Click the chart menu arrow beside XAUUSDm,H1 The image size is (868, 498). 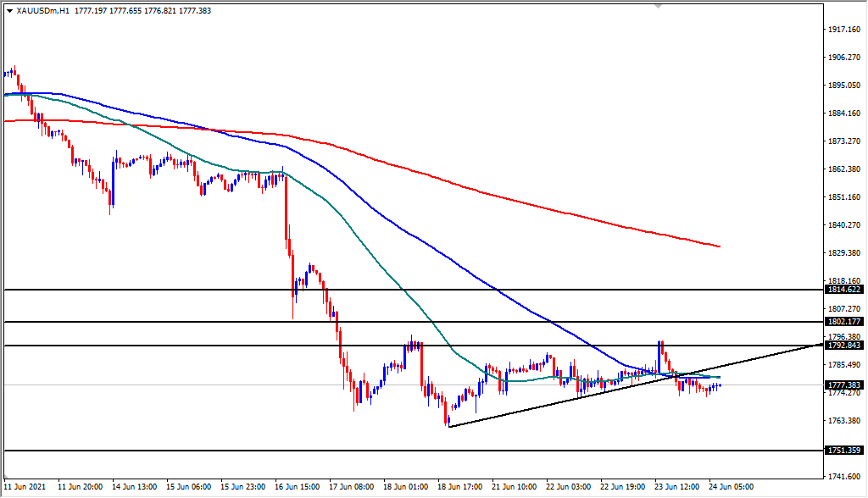10,10
